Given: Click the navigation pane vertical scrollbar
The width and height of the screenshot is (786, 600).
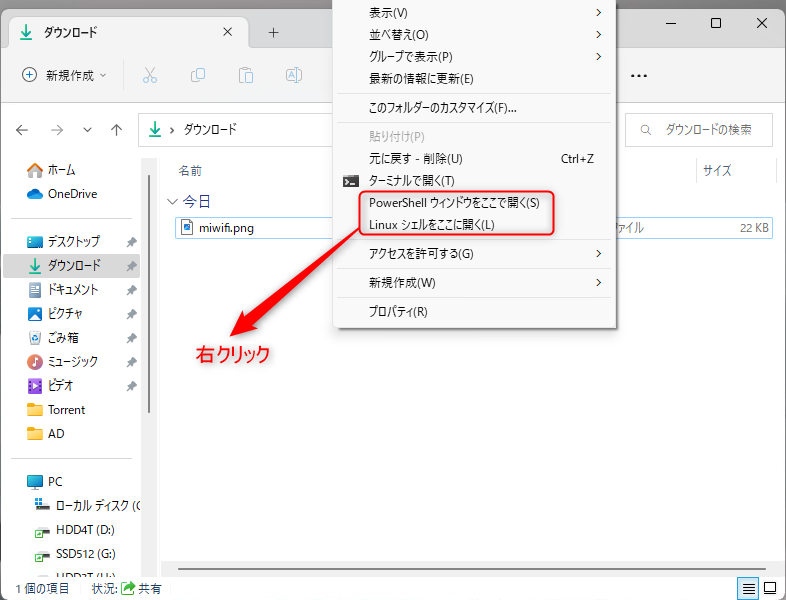Looking at the screenshot, I should [x=149, y=294].
